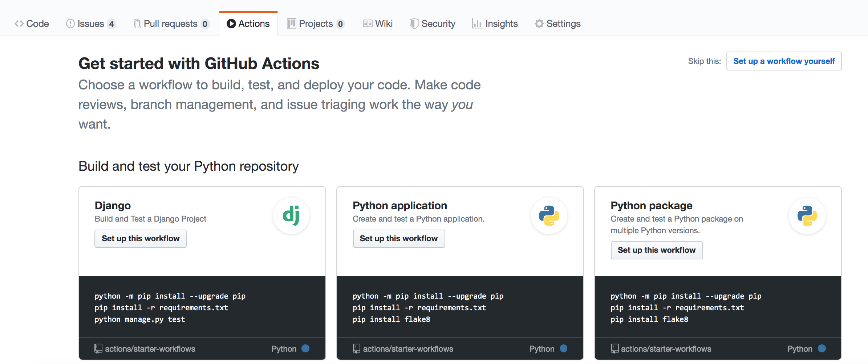Viewport: 868px width, 364px height.
Task: Open the Wiki tab
Action: pyautogui.click(x=378, y=24)
